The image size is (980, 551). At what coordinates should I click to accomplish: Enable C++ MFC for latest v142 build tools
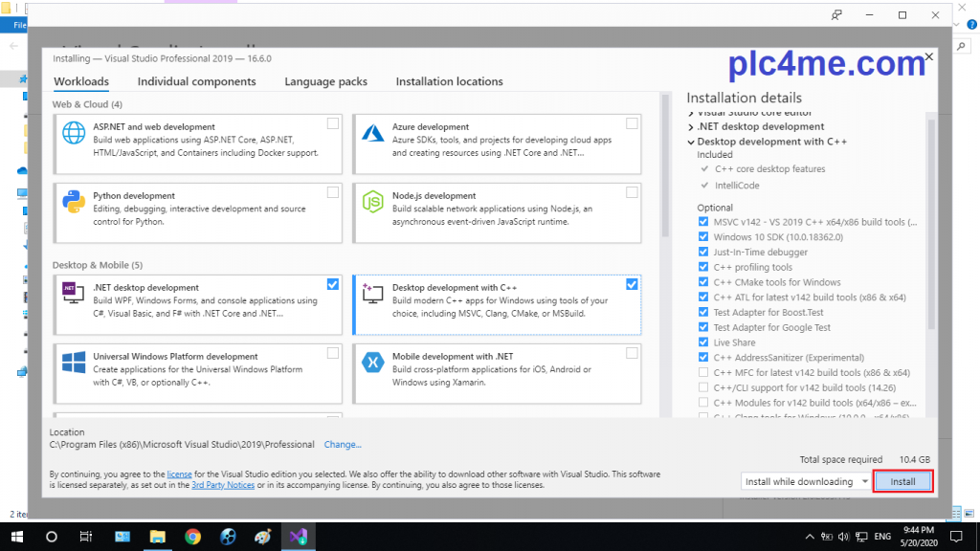pos(704,372)
